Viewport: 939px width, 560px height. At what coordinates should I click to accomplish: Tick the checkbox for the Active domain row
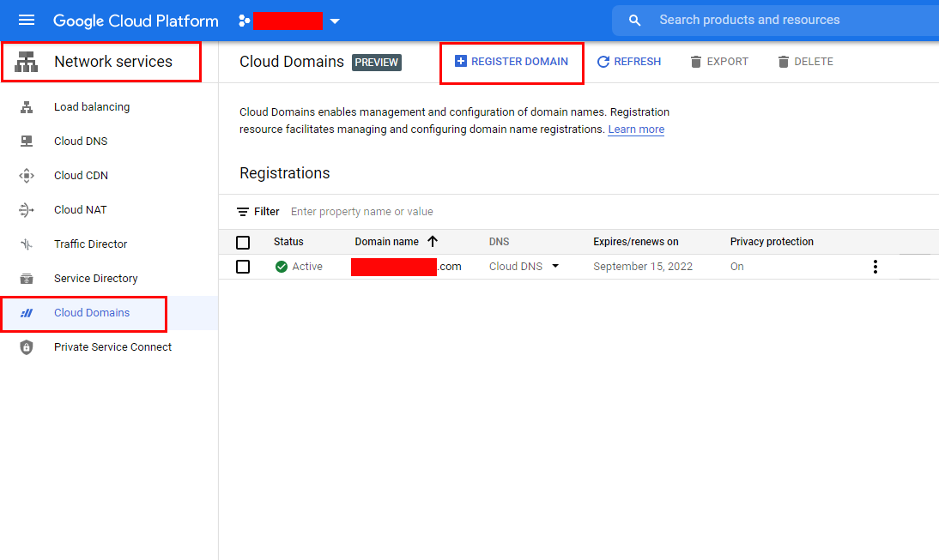pos(243,266)
